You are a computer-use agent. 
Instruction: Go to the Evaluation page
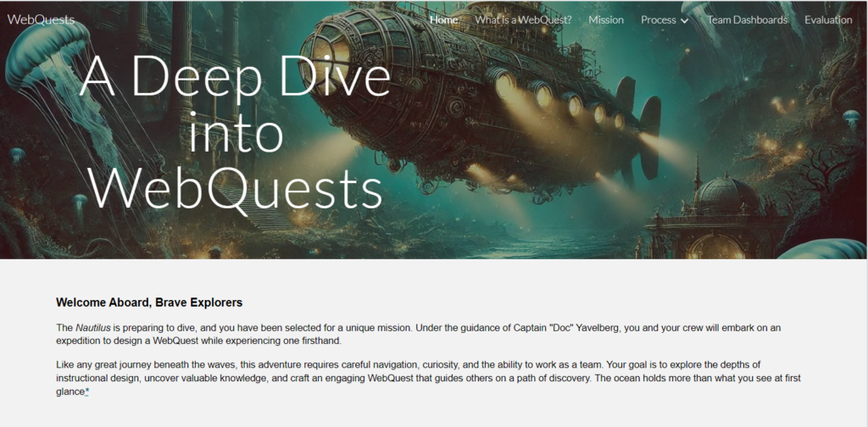pos(828,19)
